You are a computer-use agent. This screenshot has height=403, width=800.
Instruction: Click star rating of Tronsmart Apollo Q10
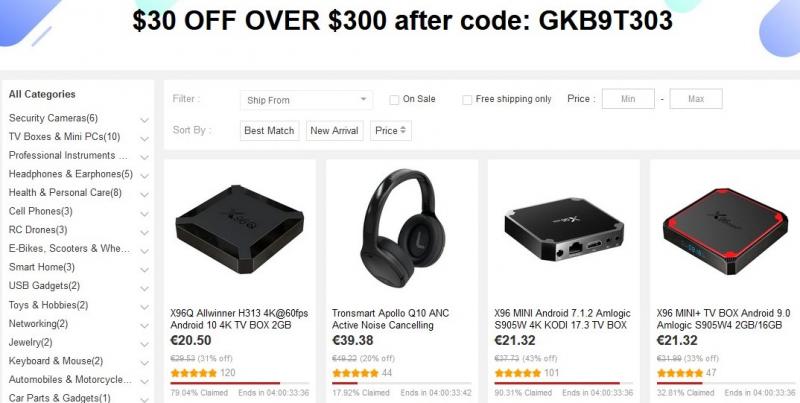click(356, 373)
